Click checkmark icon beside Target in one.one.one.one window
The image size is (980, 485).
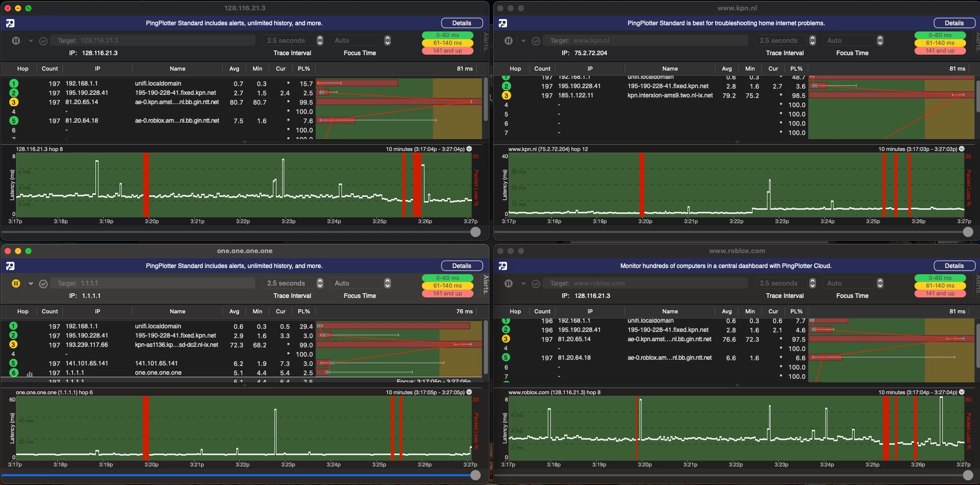point(43,283)
